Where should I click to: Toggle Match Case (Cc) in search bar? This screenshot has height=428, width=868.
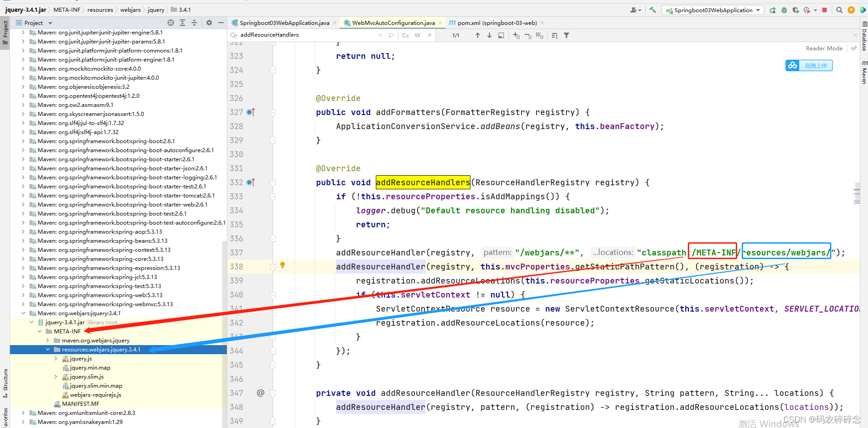[x=406, y=35]
